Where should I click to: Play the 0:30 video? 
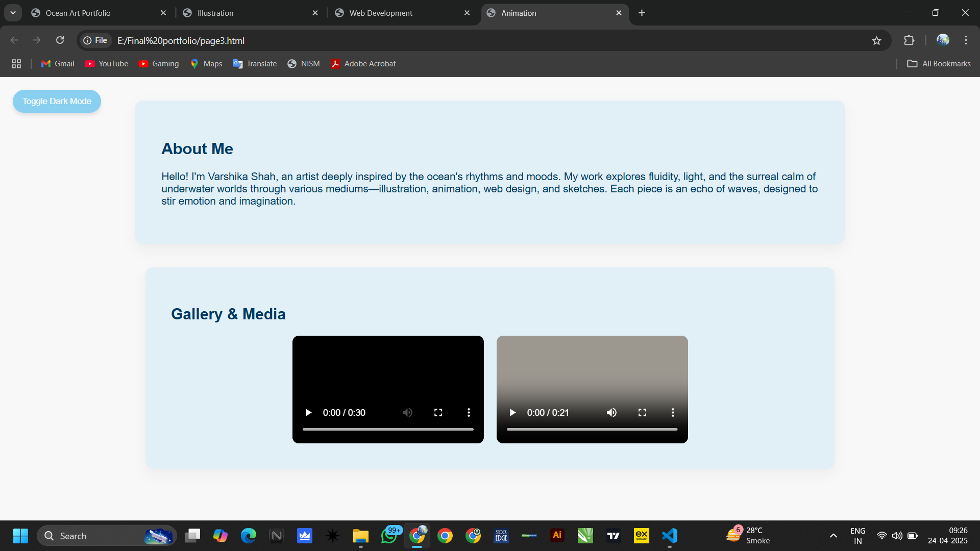pyautogui.click(x=308, y=412)
